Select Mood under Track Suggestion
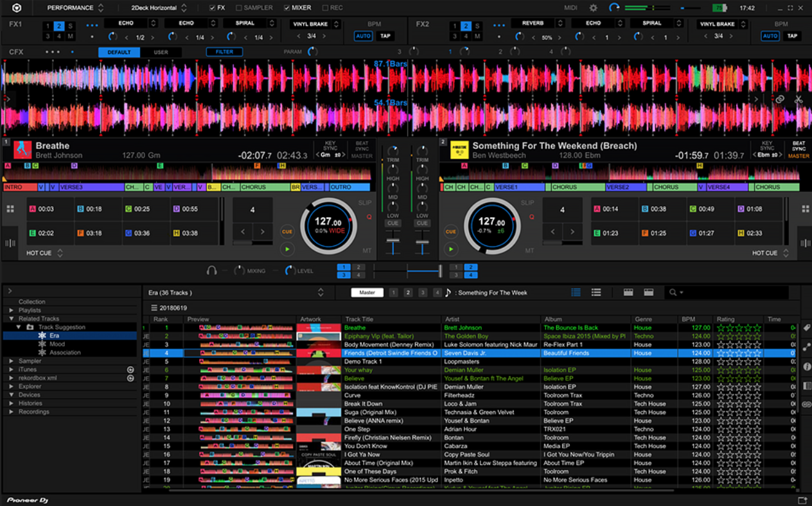812x506 pixels. pos(57,344)
